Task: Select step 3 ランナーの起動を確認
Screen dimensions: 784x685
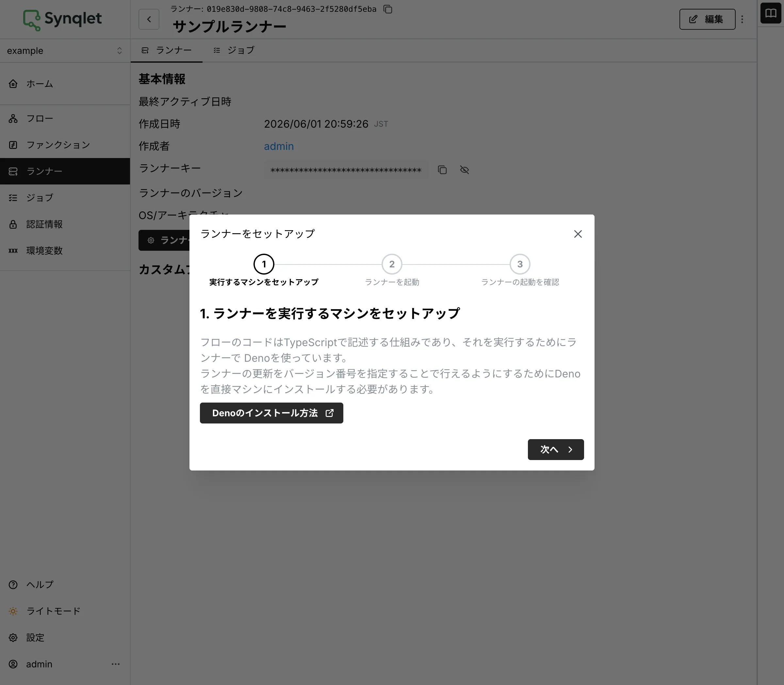Action: [x=520, y=270]
